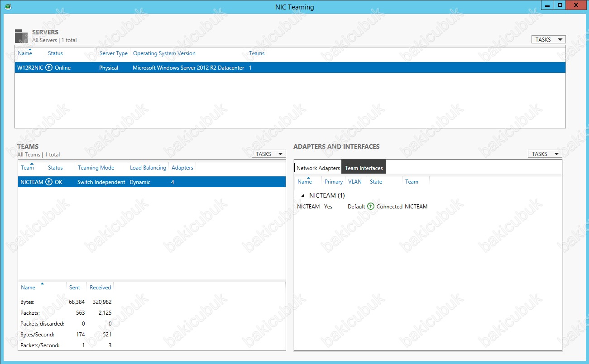Click the 'Packets/Second:' row label

(x=40, y=345)
